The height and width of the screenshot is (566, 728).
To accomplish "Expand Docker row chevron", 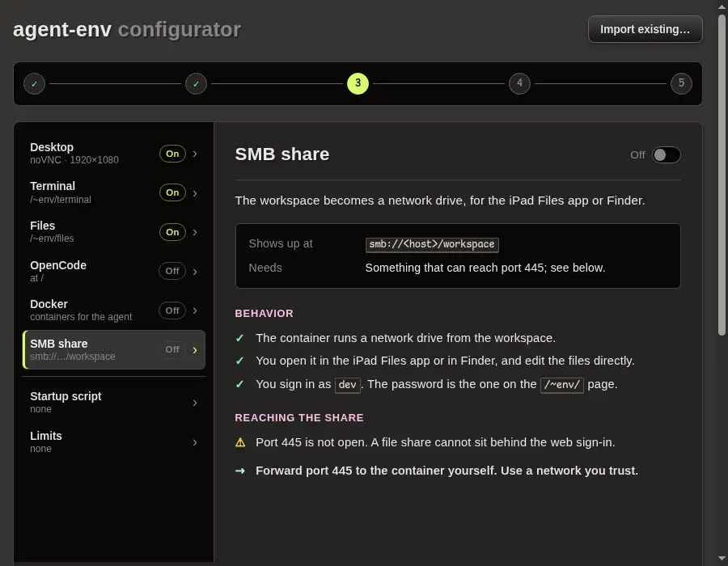I will click(x=195, y=310).
